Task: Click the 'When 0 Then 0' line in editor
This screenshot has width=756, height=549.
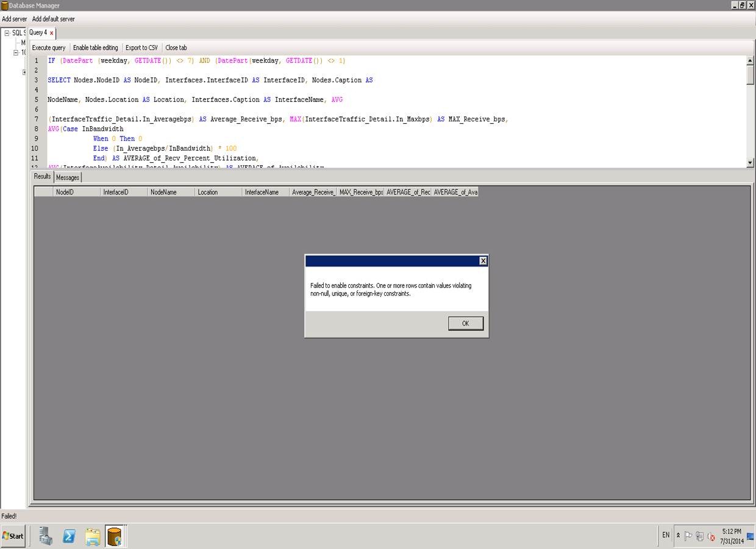Action: click(x=118, y=138)
